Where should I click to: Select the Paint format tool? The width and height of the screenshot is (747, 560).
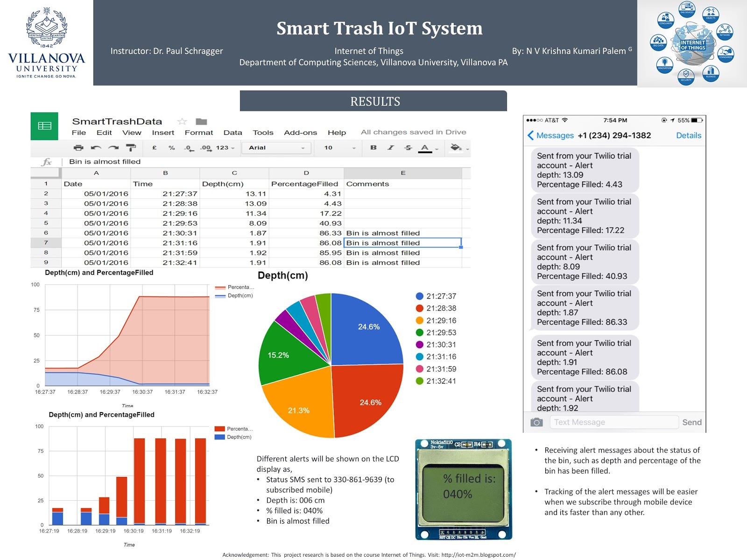coord(130,147)
